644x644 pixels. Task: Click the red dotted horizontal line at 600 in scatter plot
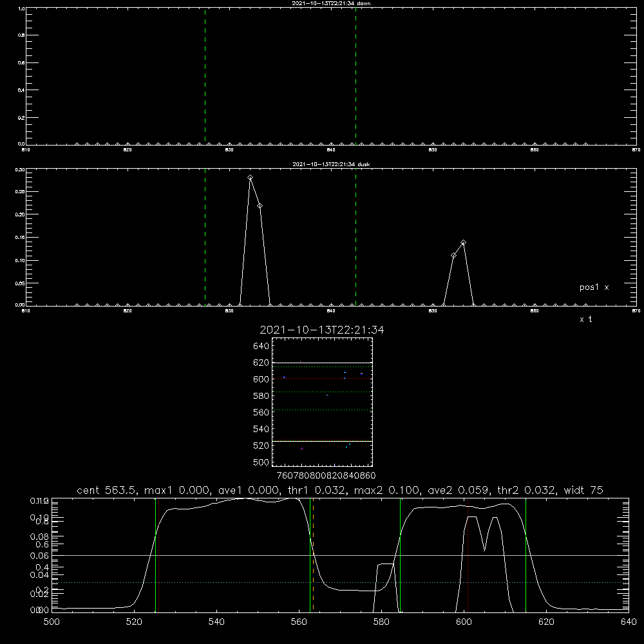pyautogui.click(x=322, y=378)
